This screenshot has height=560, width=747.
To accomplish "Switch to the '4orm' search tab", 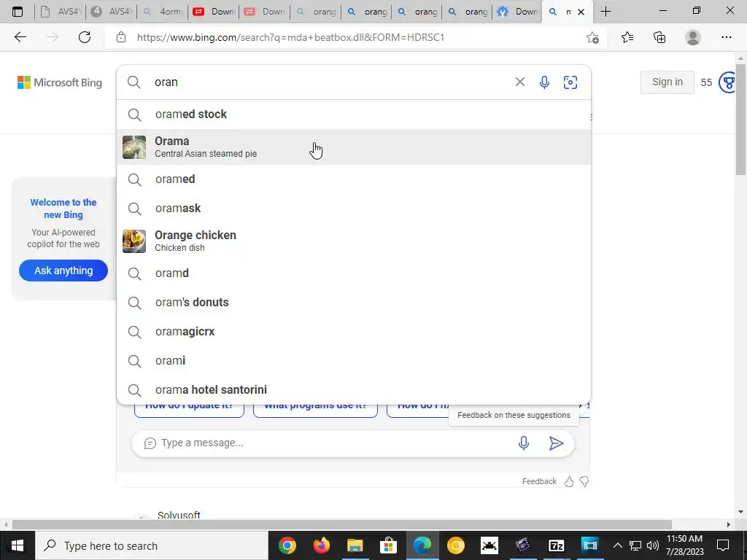I will click(x=162, y=12).
